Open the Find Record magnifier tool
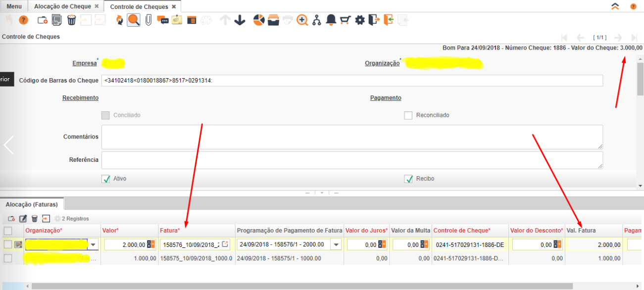The height and width of the screenshot is (290, 644). 133,20
